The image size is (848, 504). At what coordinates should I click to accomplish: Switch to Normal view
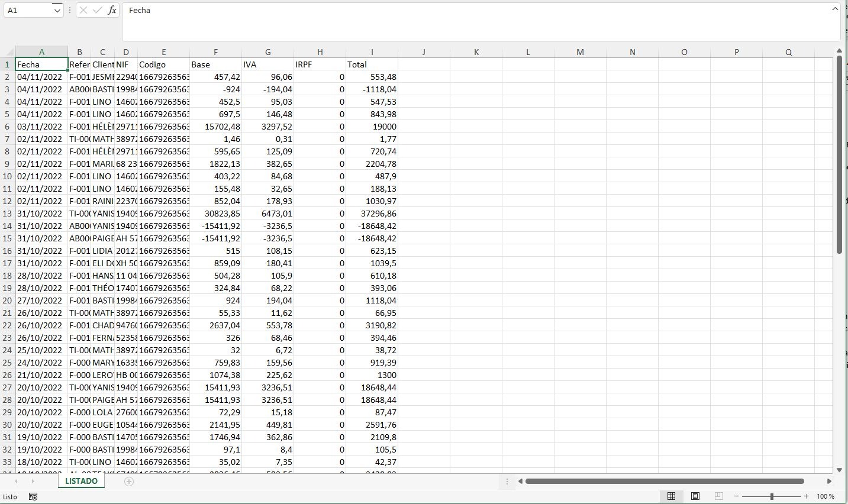pyautogui.click(x=671, y=496)
